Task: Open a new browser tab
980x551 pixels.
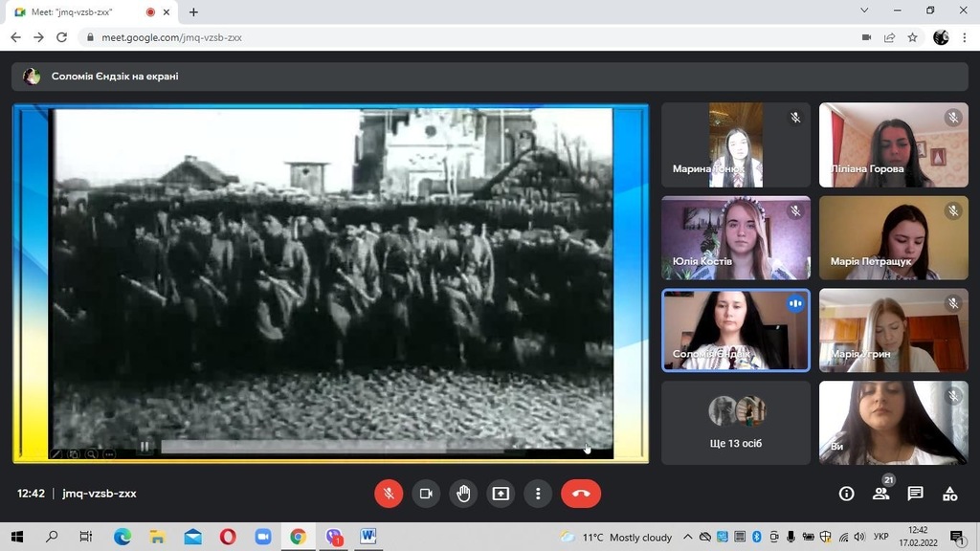Action: 193,11
